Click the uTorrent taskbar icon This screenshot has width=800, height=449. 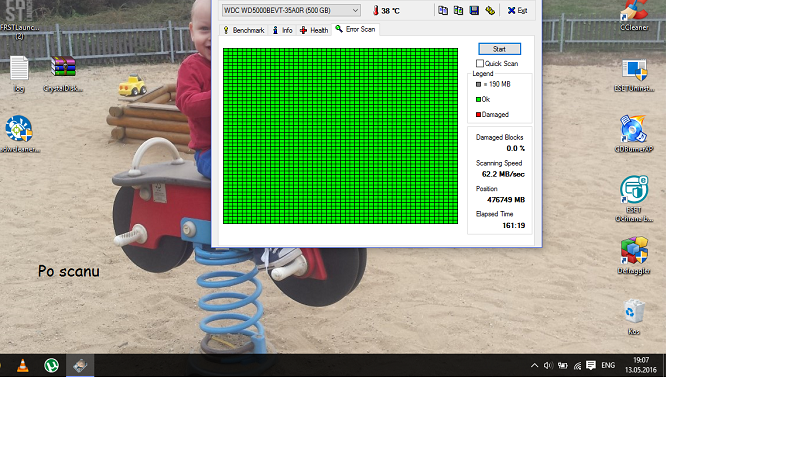click(51, 366)
